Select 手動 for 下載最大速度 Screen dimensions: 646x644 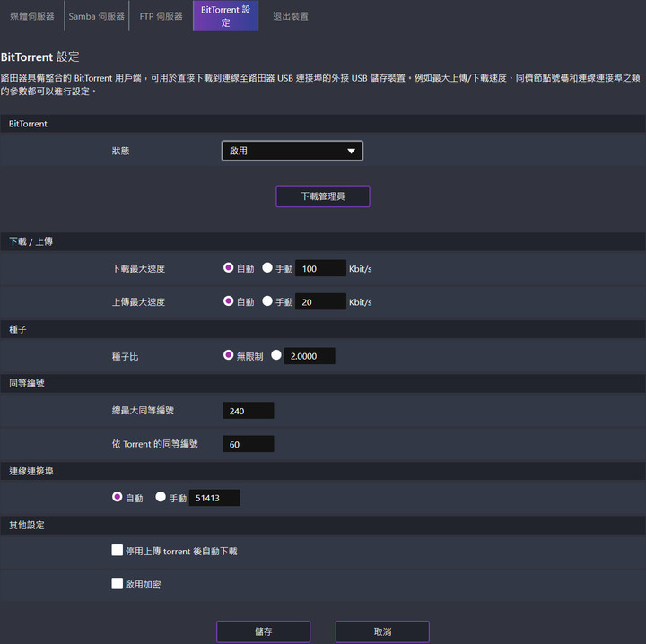point(267,267)
